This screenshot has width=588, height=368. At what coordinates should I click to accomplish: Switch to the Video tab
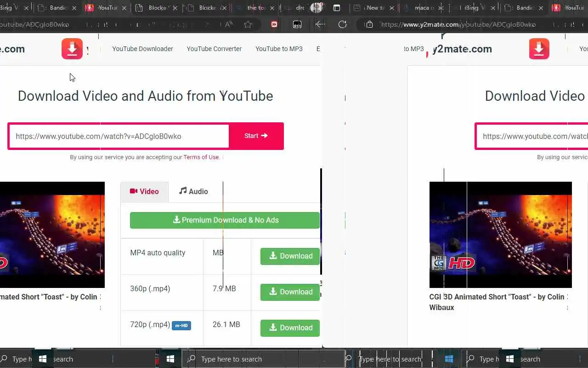tap(144, 192)
